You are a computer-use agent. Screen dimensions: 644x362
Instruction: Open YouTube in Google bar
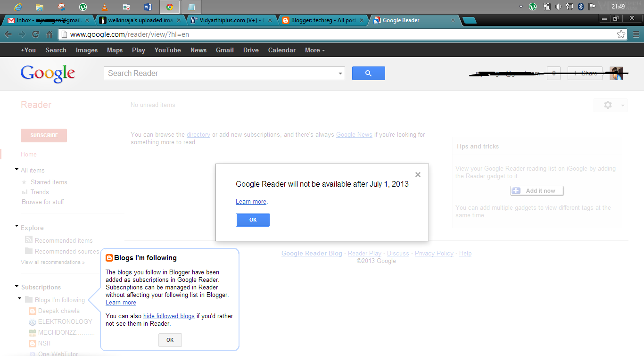tap(167, 50)
